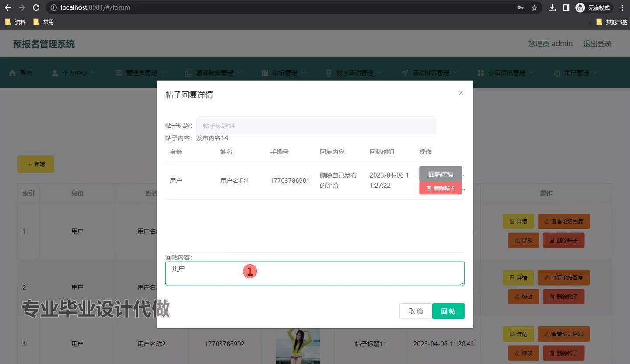Click 回帖详情 button in reply row

pyautogui.click(x=441, y=174)
